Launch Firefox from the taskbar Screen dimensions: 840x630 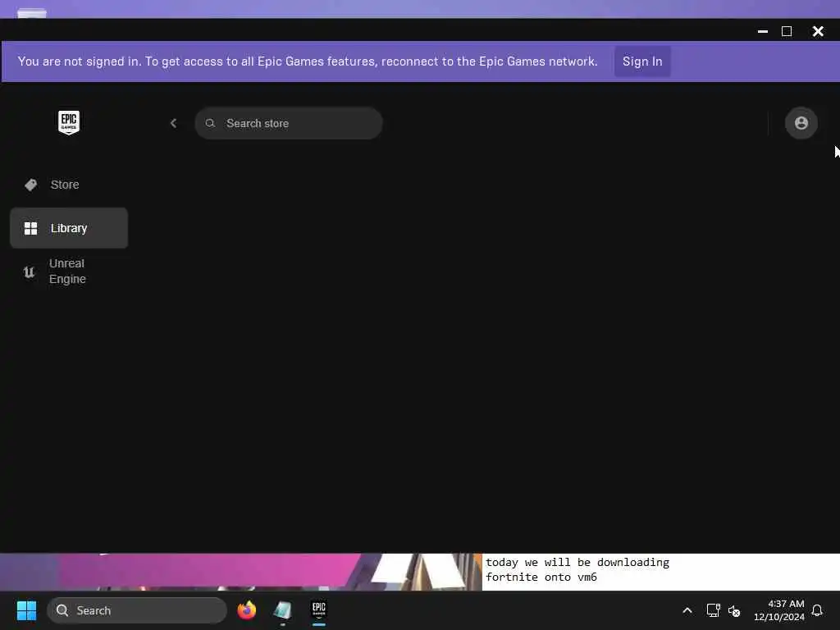pos(246,610)
